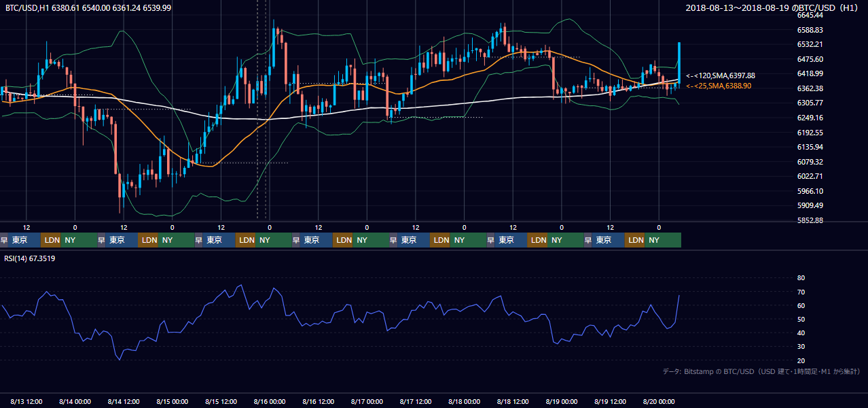Select the 8/17 12:00 date label

tap(416, 402)
